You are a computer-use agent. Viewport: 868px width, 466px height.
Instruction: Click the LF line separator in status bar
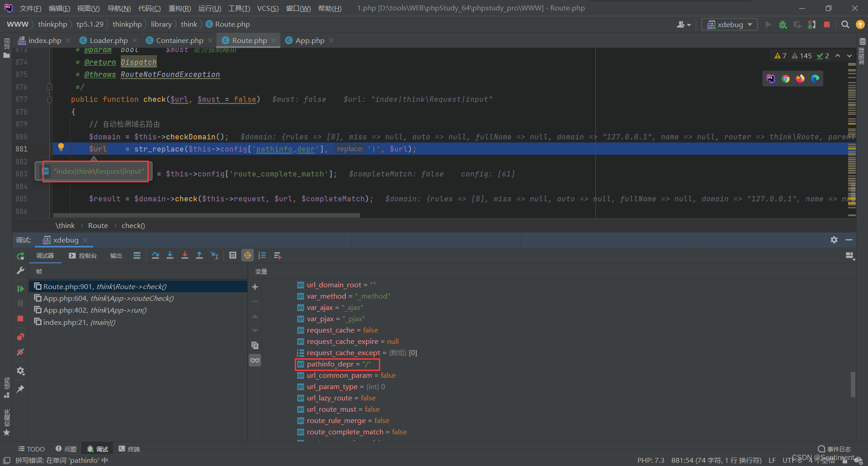[772, 460]
